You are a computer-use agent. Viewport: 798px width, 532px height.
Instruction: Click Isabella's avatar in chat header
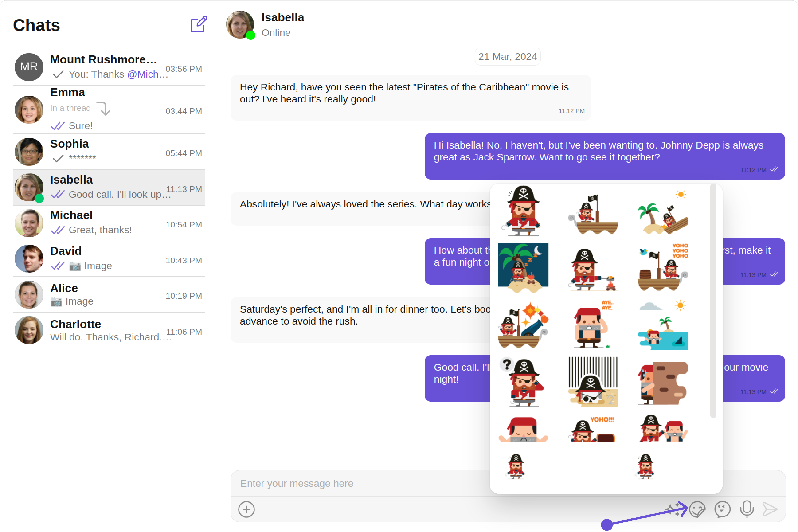tap(240, 24)
